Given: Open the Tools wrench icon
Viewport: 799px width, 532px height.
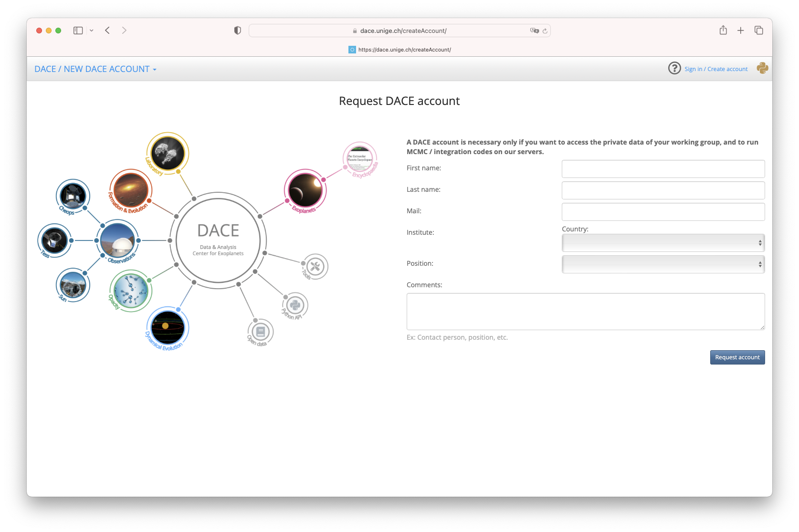Looking at the screenshot, I should tap(315, 266).
